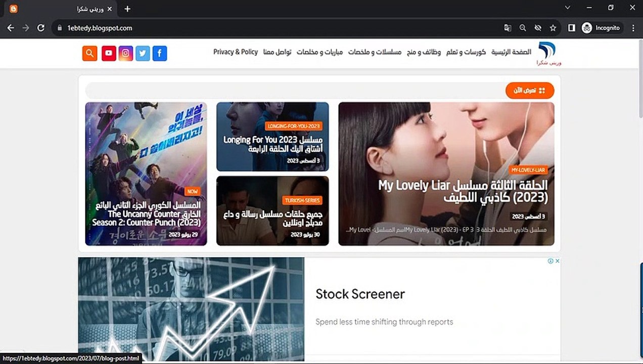This screenshot has height=364, width=643.
Task: Open the browser side panel icon
Action: click(x=572, y=28)
